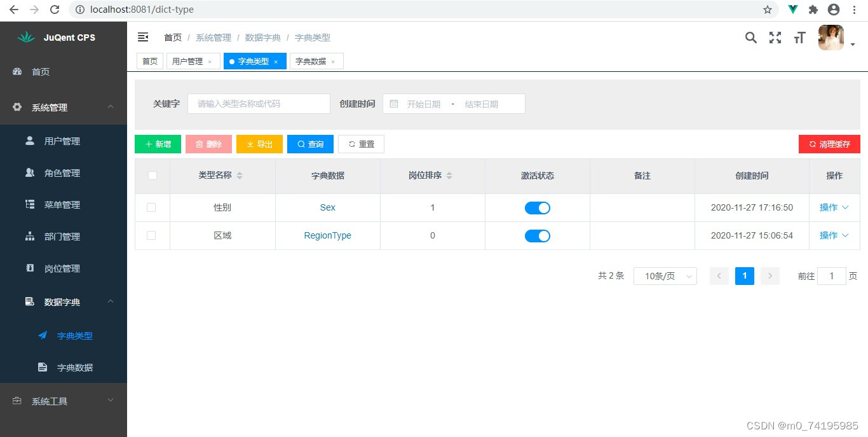Open browser profile account icon

point(834,10)
